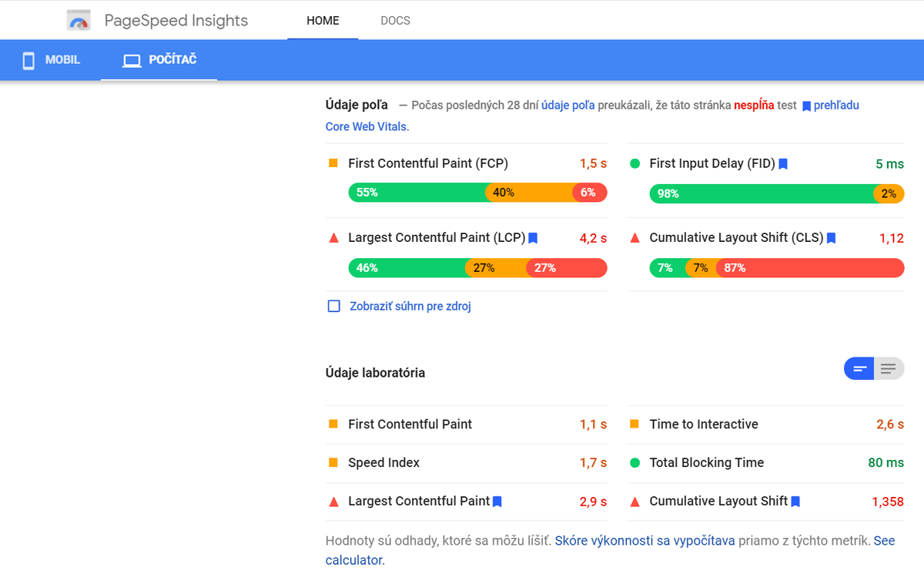
Task: Click the red nespĺňa status word
Action: pyautogui.click(x=754, y=106)
